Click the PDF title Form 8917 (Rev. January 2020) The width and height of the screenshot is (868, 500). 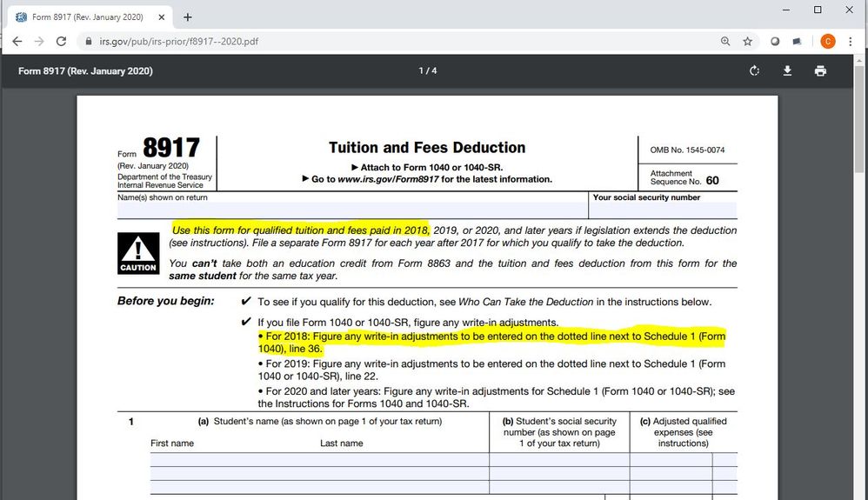pyautogui.click(x=85, y=71)
